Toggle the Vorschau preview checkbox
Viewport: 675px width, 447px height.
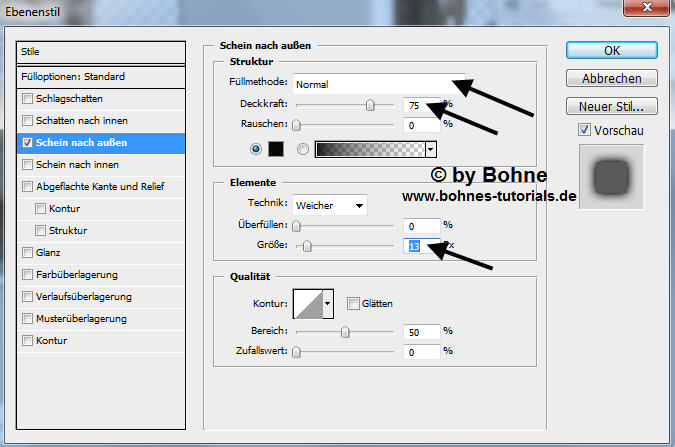tap(584, 130)
